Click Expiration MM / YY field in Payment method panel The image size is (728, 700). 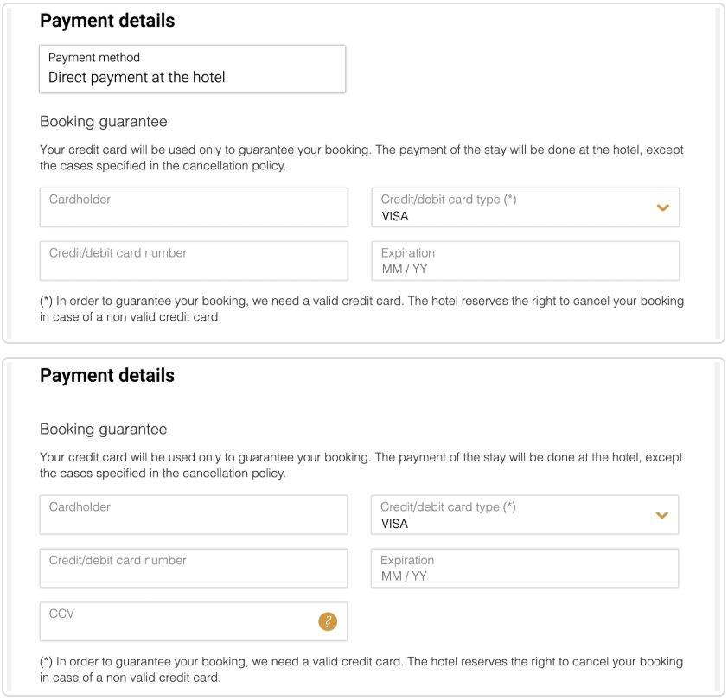pyautogui.click(x=526, y=261)
